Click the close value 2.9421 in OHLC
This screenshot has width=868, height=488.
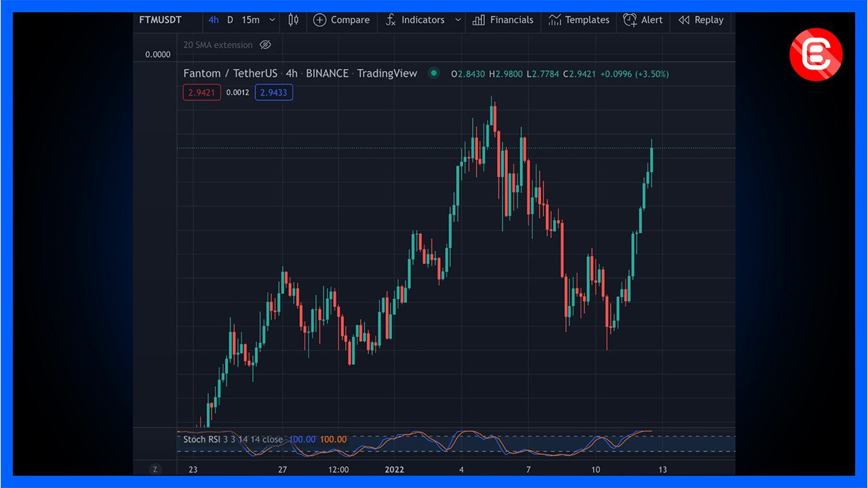pyautogui.click(x=578, y=74)
